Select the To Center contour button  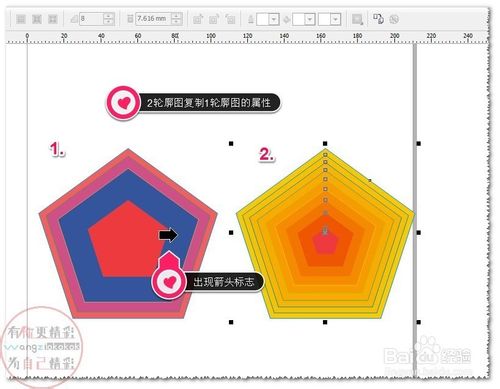point(21,19)
